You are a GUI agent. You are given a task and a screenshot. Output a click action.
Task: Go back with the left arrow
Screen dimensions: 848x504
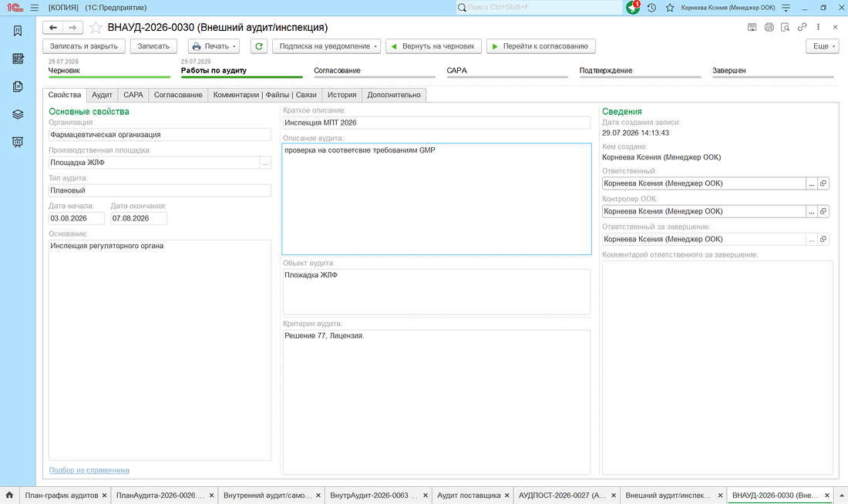(52, 28)
